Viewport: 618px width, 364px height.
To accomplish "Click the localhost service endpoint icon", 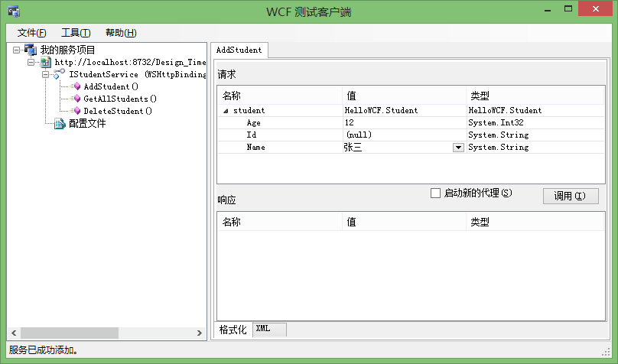I will tap(46, 62).
